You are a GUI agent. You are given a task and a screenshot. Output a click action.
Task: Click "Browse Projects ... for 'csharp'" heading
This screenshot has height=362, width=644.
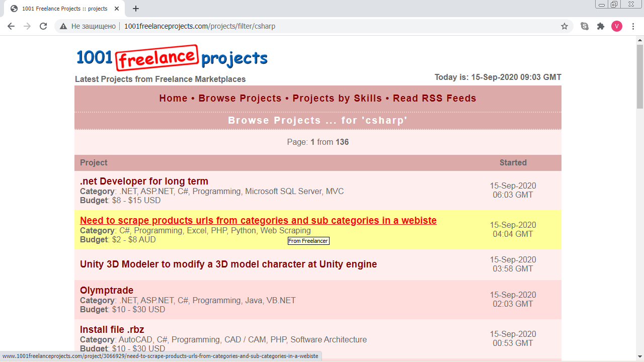[317, 121]
